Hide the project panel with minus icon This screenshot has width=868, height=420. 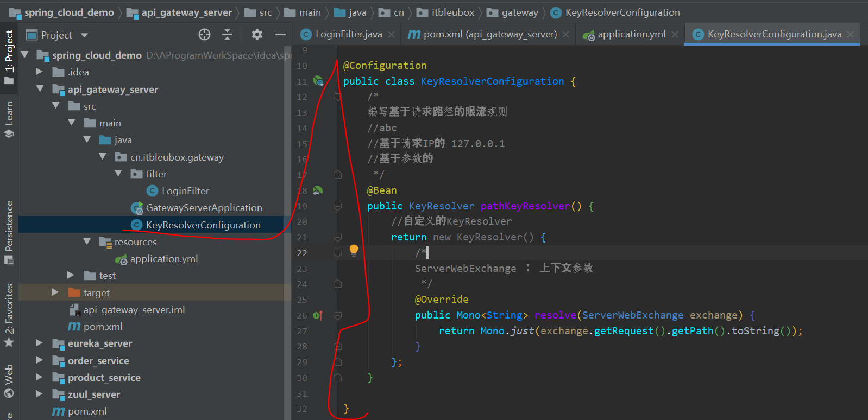pos(280,35)
